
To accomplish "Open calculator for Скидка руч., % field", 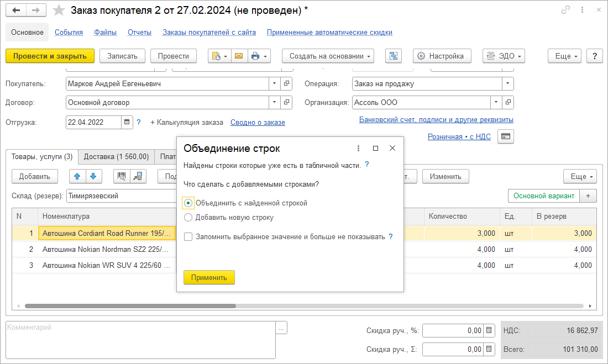I will [489, 331].
